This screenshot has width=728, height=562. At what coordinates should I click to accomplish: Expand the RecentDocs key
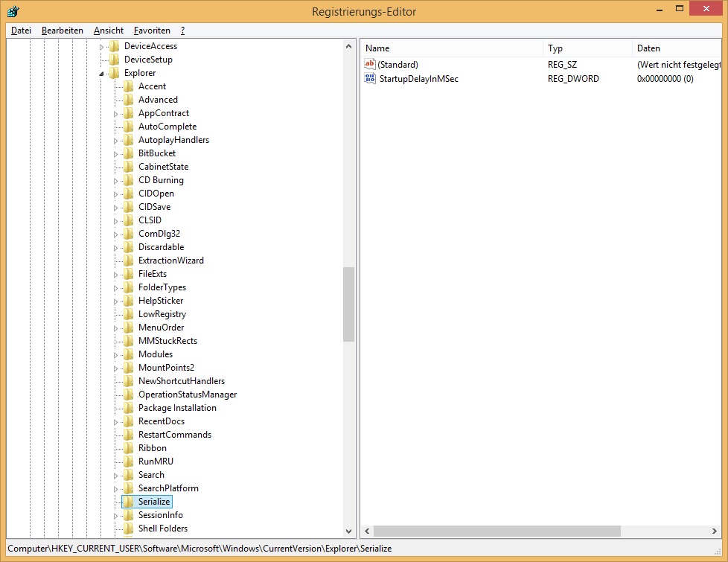point(115,422)
